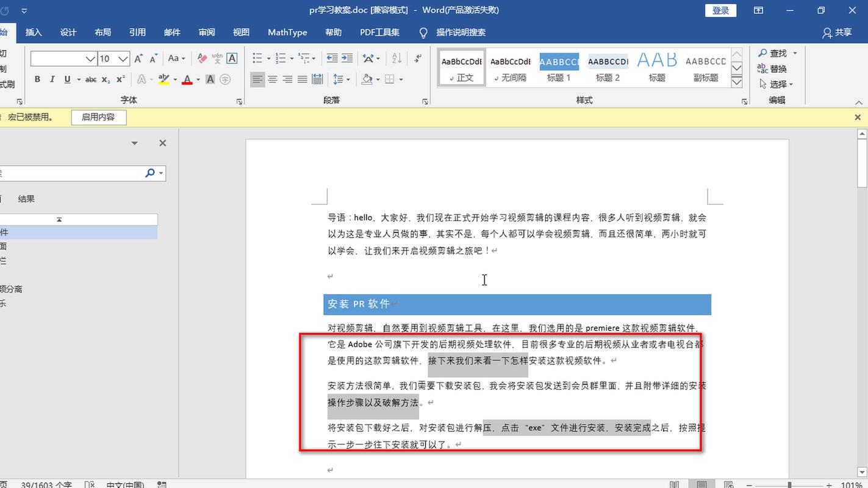Apply 标题 1 style
The height and width of the screenshot is (488, 868).
pyautogui.click(x=559, y=68)
